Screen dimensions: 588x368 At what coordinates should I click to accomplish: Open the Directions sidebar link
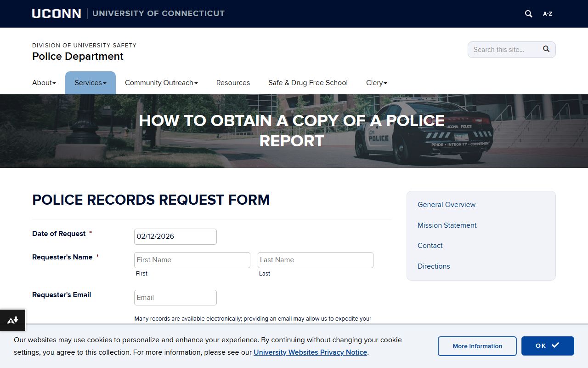point(434,266)
